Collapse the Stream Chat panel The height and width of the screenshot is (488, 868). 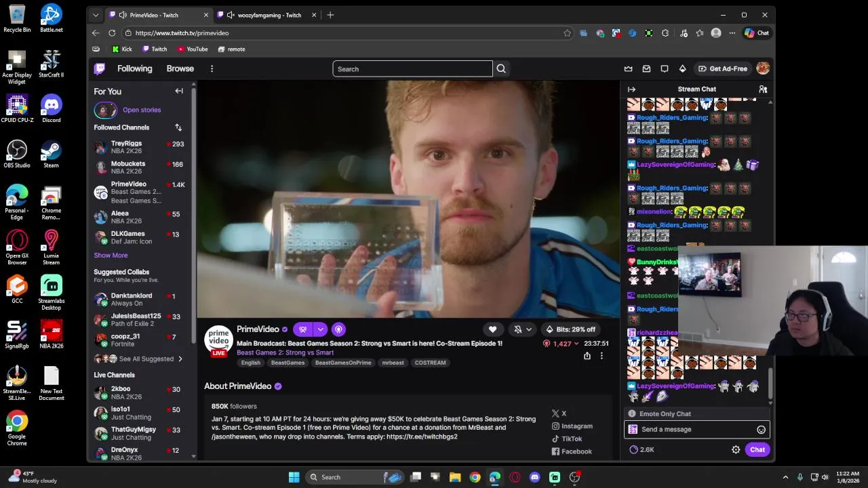(631, 89)
